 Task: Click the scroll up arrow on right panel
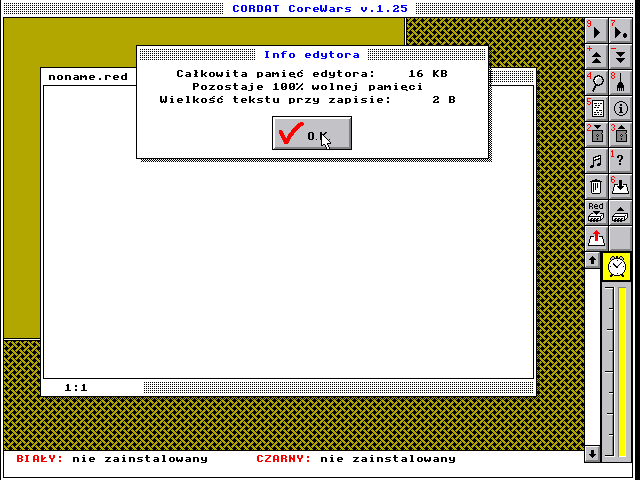tap(592, 260)
